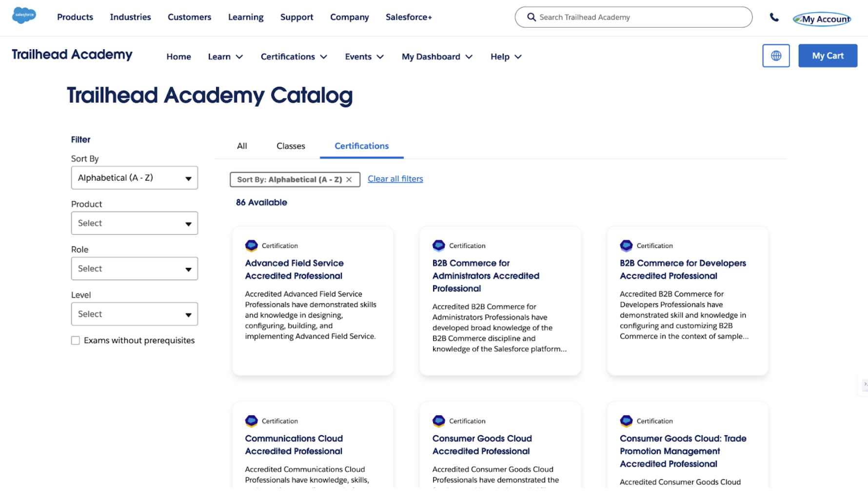Remove the Alphabetical sort filter chip

click(349, 179)
